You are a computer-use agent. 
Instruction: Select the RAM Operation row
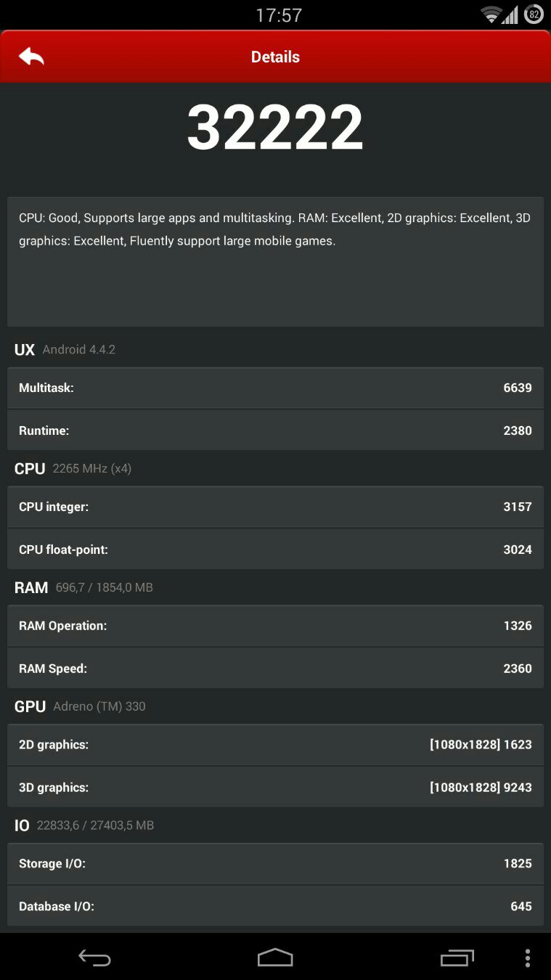pos(275,626)
